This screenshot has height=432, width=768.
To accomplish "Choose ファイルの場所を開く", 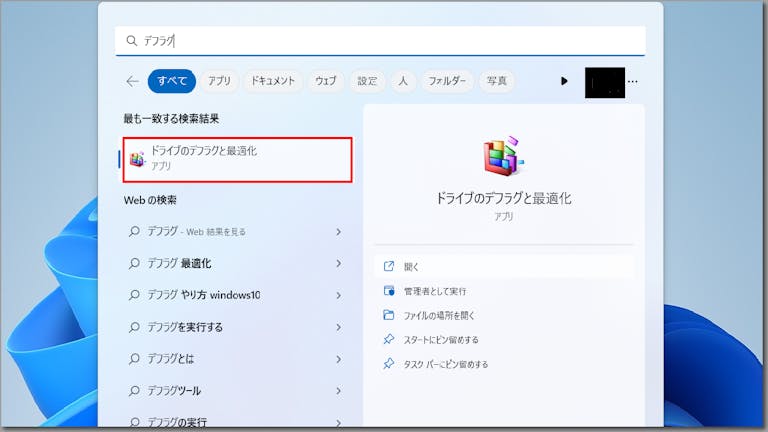I will click(504, 315).
